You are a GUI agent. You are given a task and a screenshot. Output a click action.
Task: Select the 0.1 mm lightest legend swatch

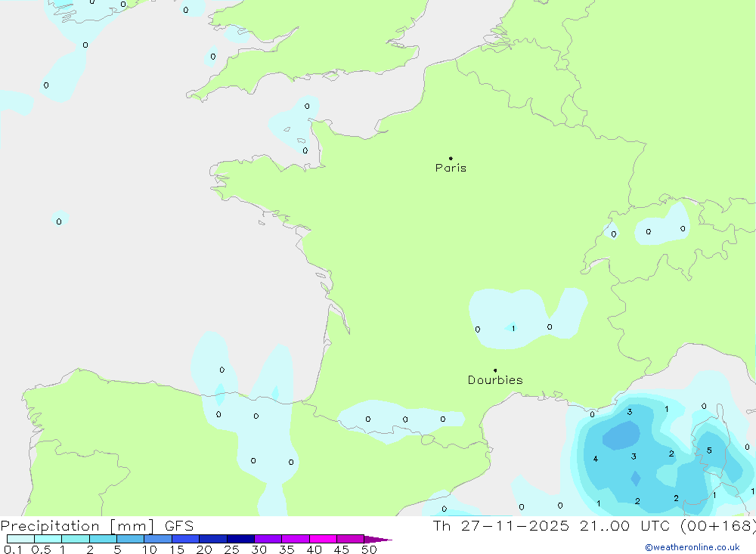(20, 539)
